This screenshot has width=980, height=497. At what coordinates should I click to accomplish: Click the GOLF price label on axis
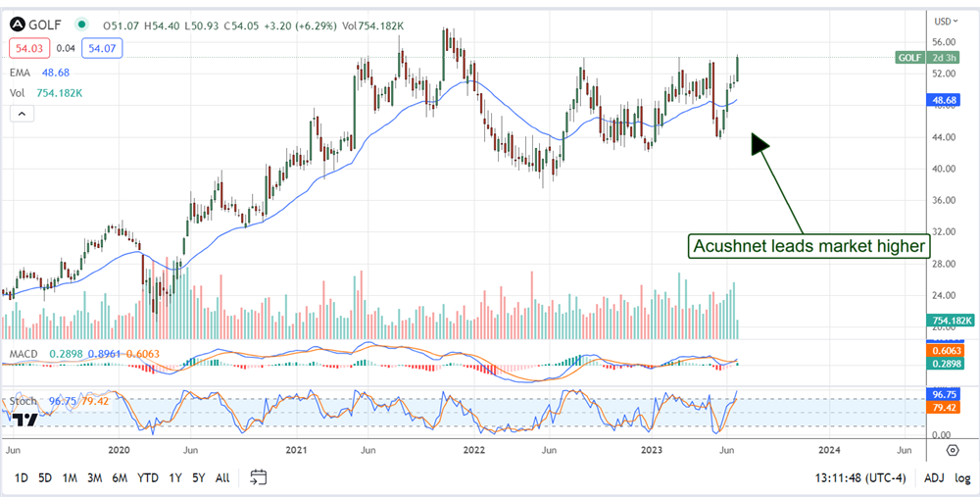click(x=910, y=58)
